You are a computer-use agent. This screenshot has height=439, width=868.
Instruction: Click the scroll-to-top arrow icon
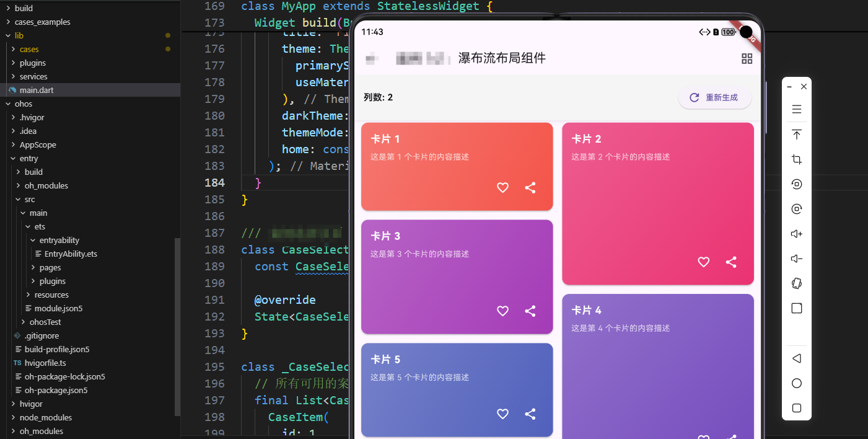[796, 135]
